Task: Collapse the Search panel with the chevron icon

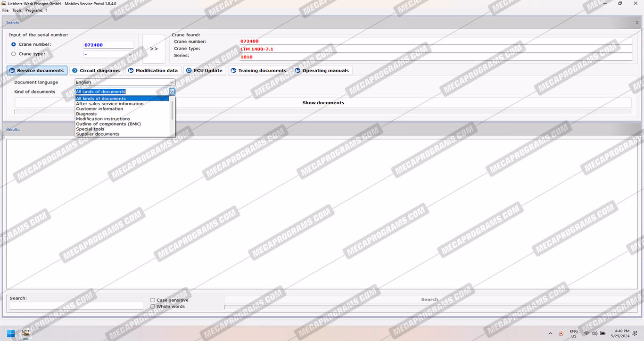Action: (x=637, y=22)
